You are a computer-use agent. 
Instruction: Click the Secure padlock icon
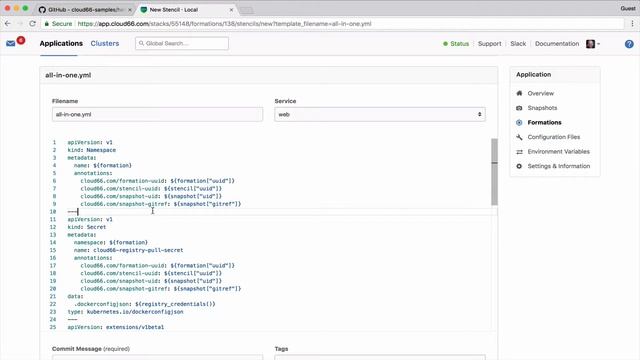[47, 24]
